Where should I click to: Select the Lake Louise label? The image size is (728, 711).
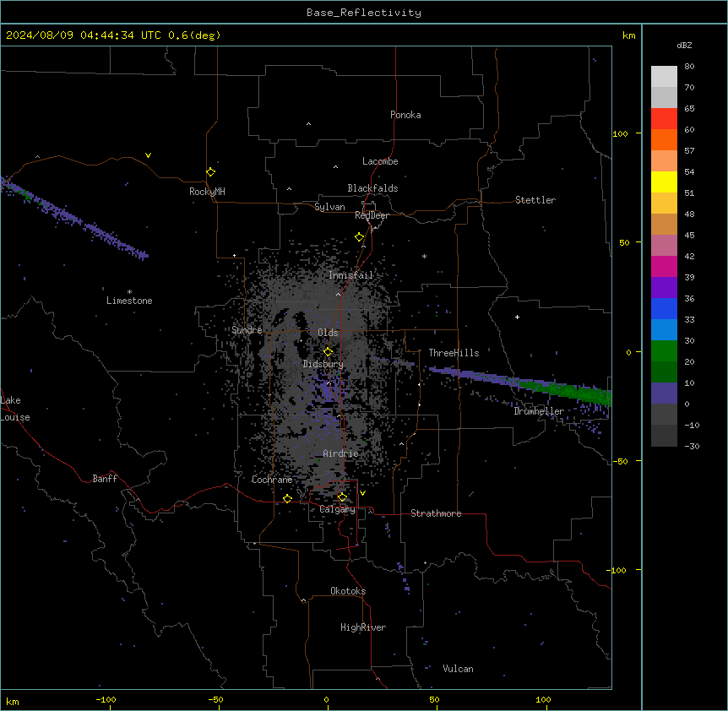(x=14, y=409)
